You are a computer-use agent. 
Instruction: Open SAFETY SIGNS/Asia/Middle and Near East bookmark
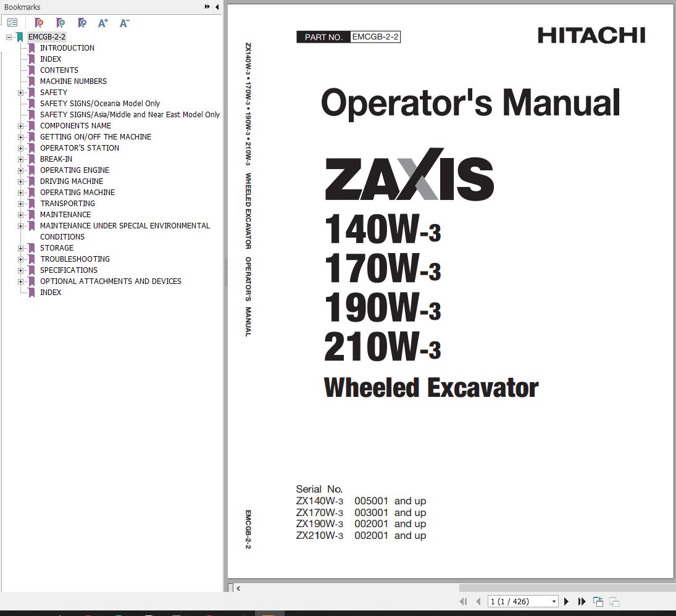(130, 115)
